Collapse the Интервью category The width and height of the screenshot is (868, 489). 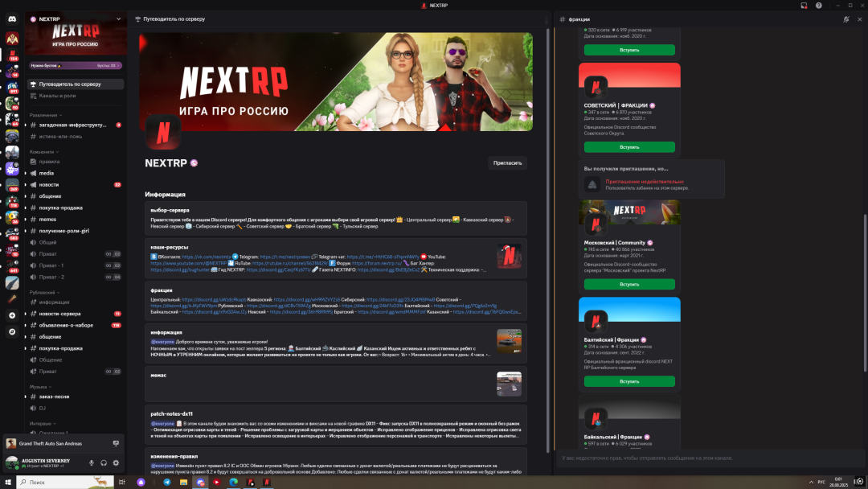(x=42, y=424)
